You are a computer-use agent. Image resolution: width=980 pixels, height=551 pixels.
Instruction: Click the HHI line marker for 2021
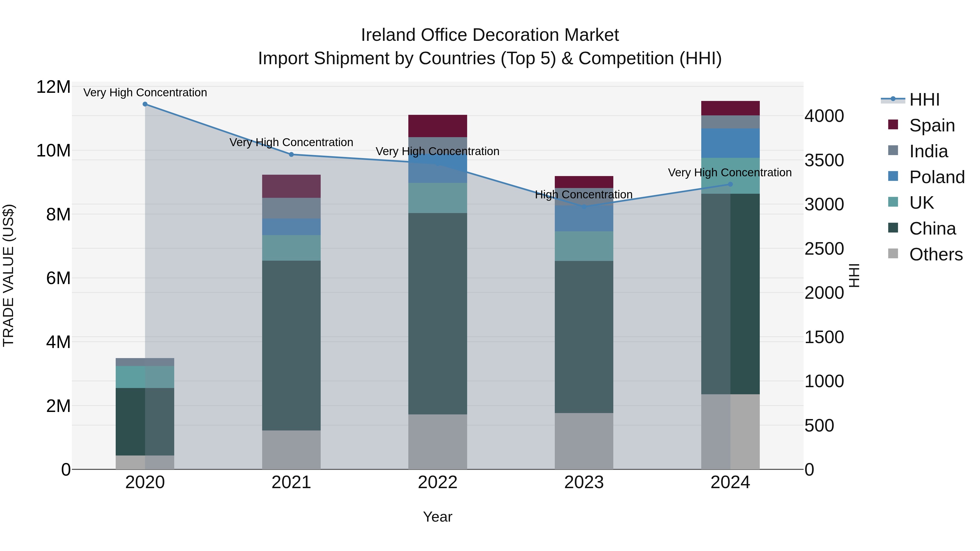tap(291, 154)
